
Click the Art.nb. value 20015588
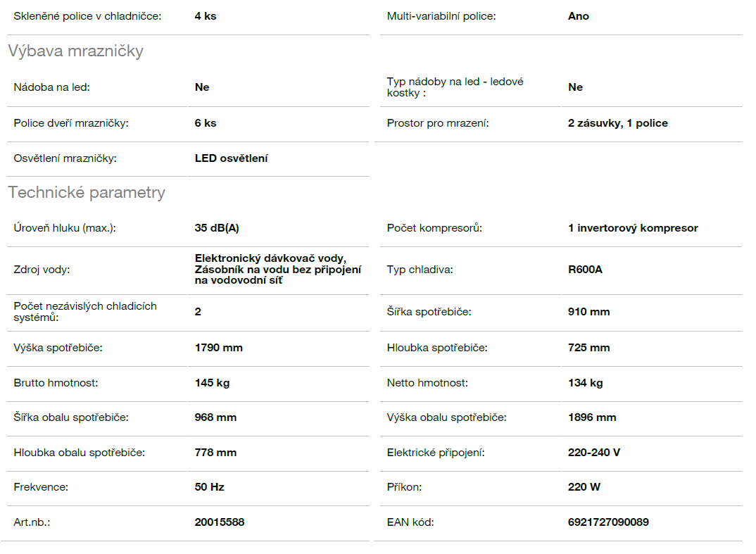tap(220, 522)
